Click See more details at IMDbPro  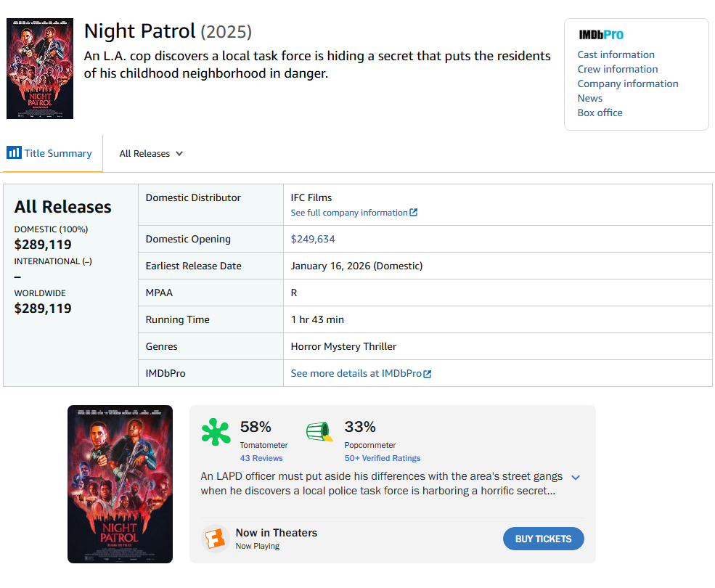coord(356,374)
